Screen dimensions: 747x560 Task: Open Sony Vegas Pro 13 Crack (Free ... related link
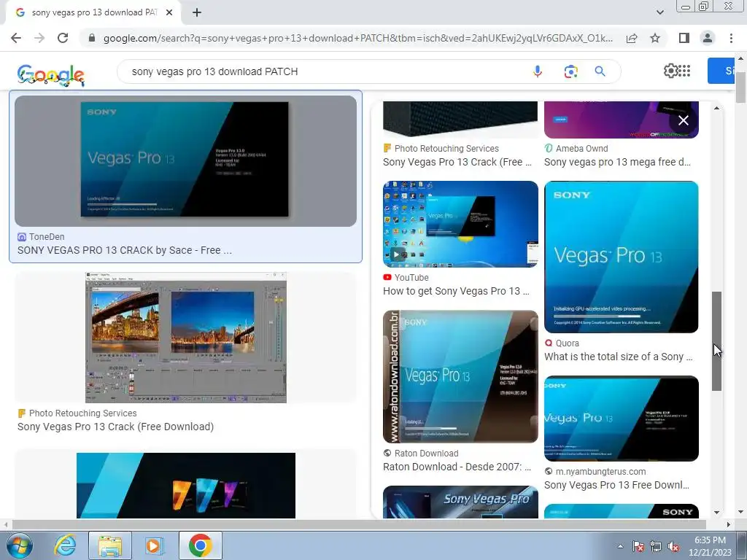457,162
